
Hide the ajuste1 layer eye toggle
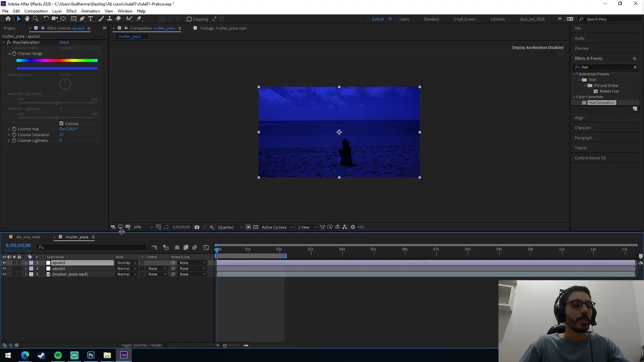[x=5, y=268]
